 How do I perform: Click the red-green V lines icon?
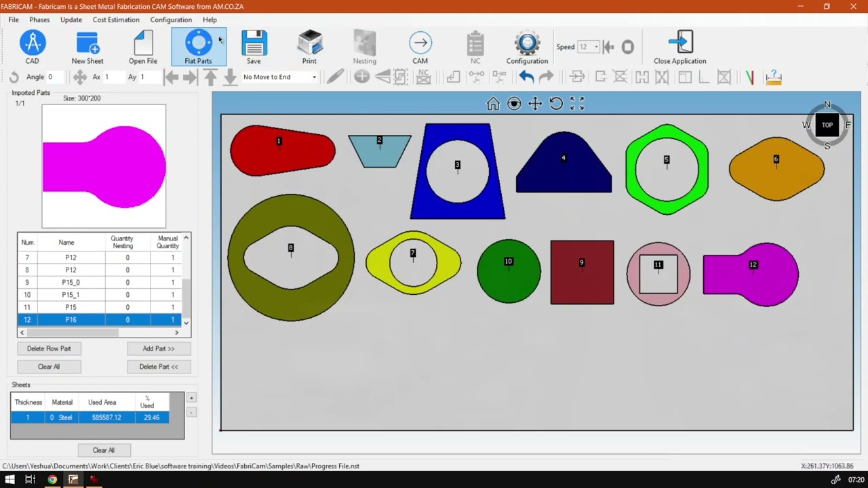pos(749,77)
